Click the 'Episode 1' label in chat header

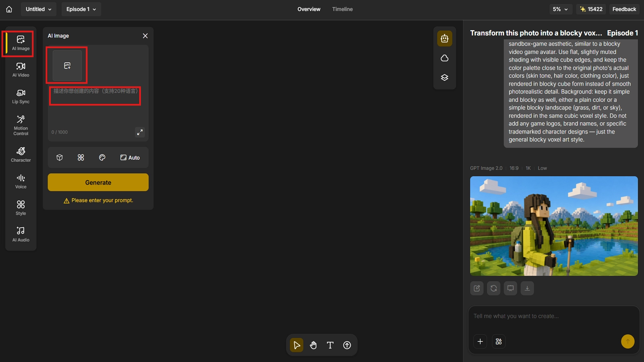click(622, 33)
